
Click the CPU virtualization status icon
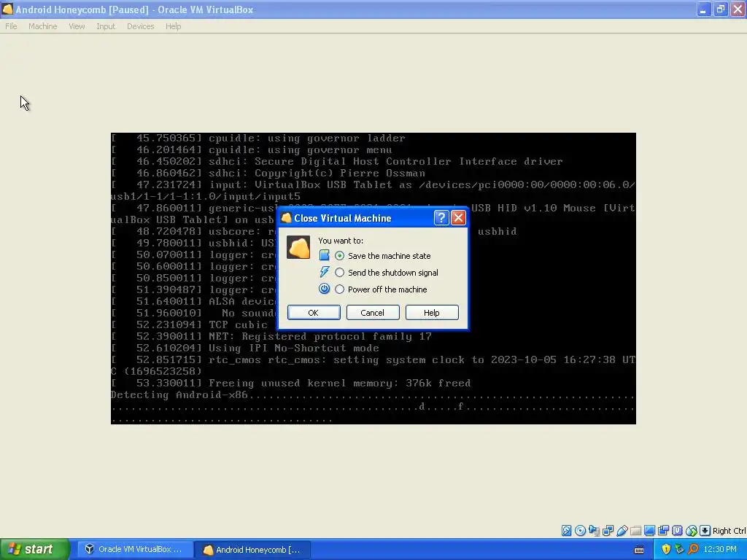pyautogui.click(x=677, y=531)
